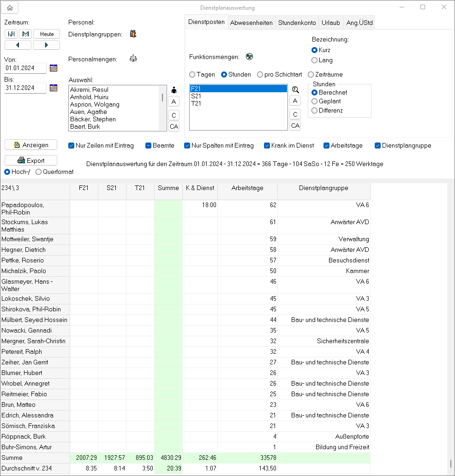This screenshot has width=455, height=476.
Task: Open the Dienstplangruppen selection icon
Action: [133, 34]
